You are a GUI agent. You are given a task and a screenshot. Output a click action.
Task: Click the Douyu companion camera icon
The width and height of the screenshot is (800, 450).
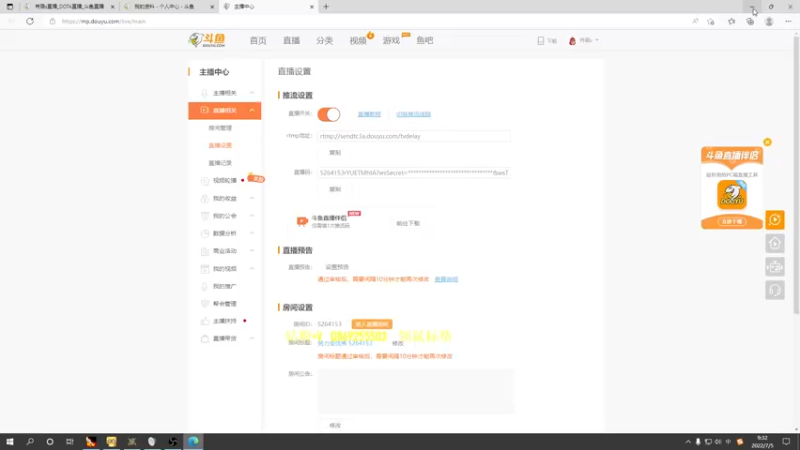[302, 221]
